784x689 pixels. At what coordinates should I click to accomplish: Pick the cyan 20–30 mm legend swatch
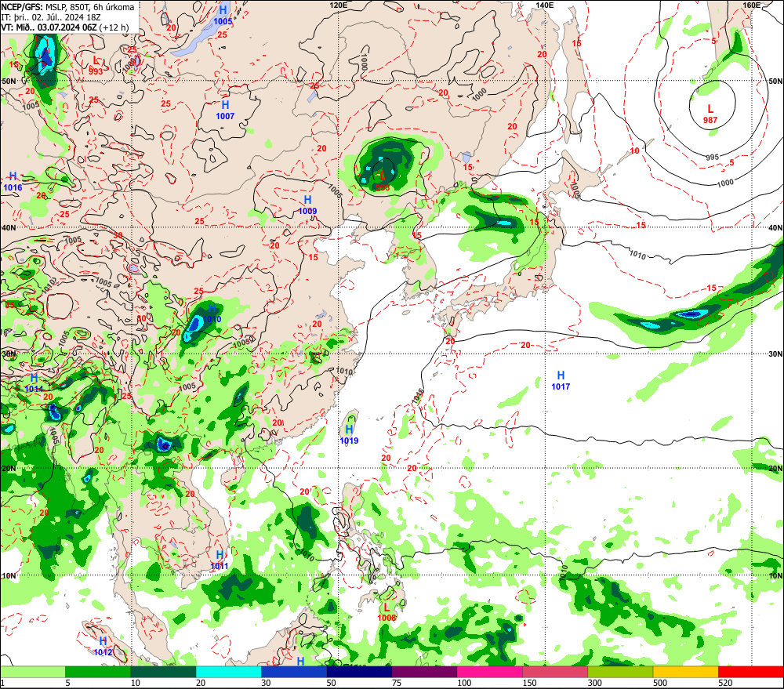click(x=228, y=672)
